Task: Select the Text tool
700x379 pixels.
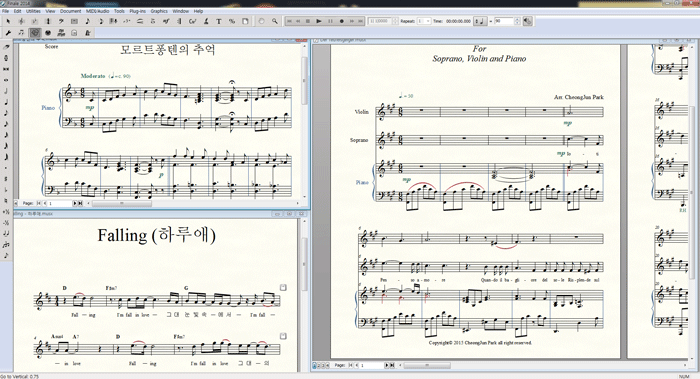Action: click(219, 21)
